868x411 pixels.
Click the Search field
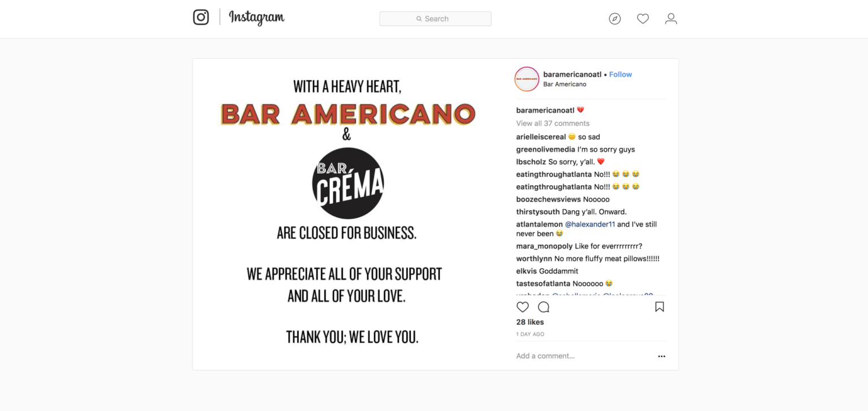coord(435,19)
